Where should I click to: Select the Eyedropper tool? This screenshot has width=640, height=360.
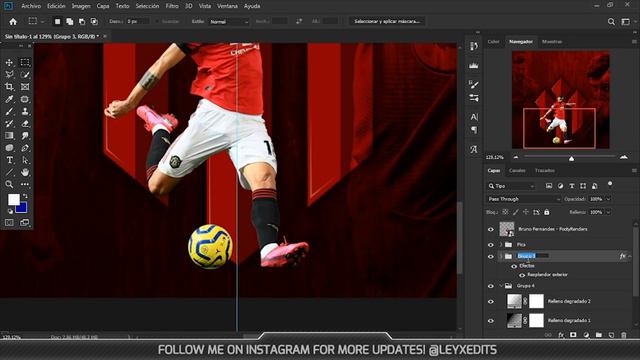(x=9, y=99)
